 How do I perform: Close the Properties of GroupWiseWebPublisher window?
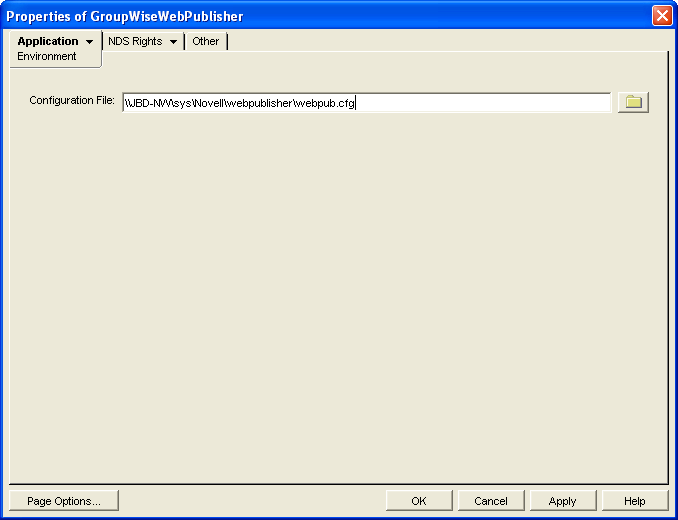(x=662, y=16)
